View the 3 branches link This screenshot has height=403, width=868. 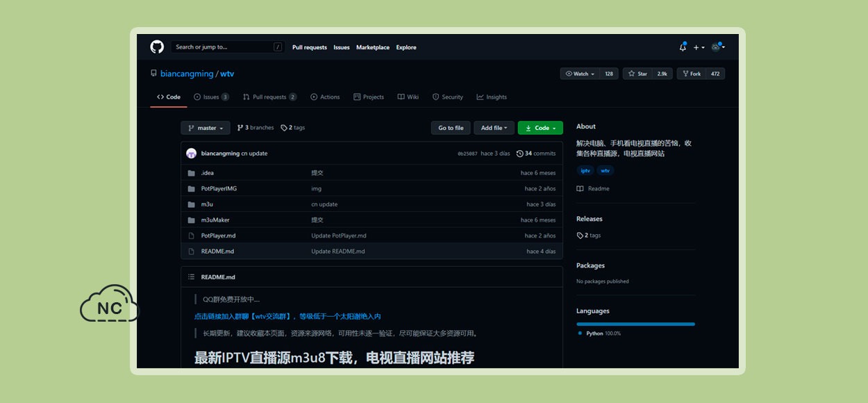tap(256, 128)
